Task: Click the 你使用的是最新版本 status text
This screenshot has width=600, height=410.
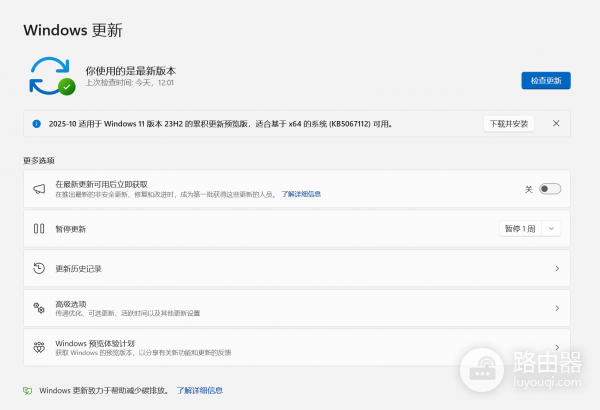Action: pos(130,71)
